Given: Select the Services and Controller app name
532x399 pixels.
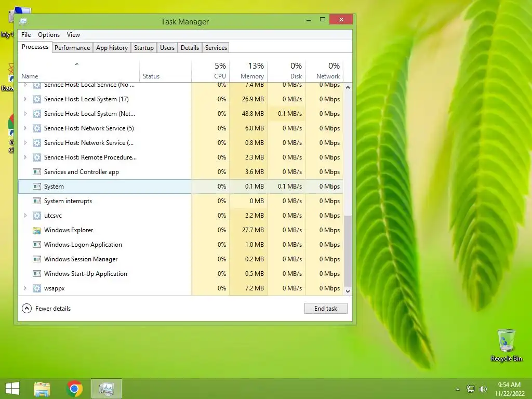Looking at the screenshot, I should coord(82,172).
